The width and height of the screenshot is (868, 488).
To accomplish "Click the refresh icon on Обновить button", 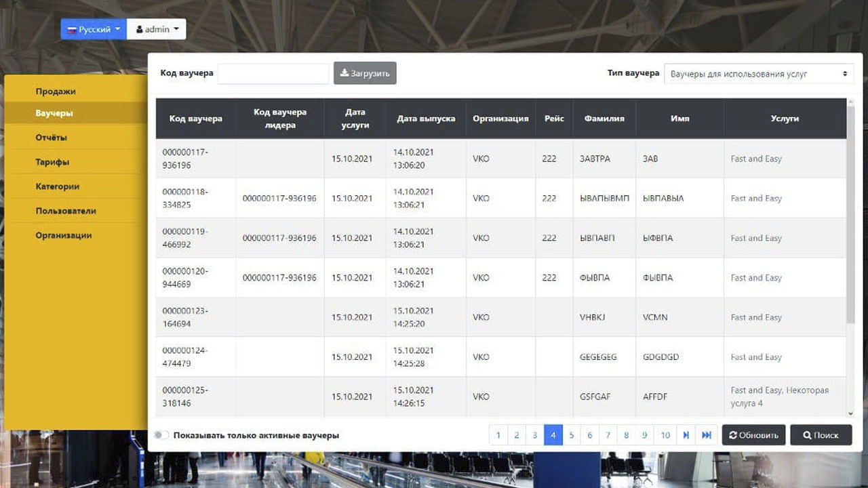I will [732, 435].
